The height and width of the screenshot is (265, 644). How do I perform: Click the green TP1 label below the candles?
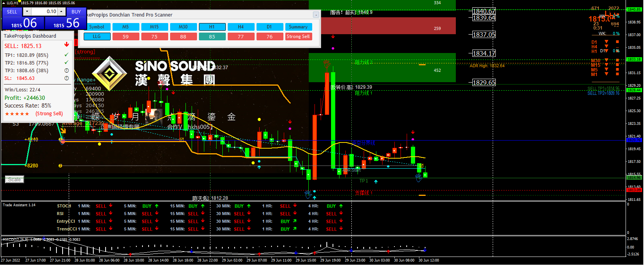(363, 181)
